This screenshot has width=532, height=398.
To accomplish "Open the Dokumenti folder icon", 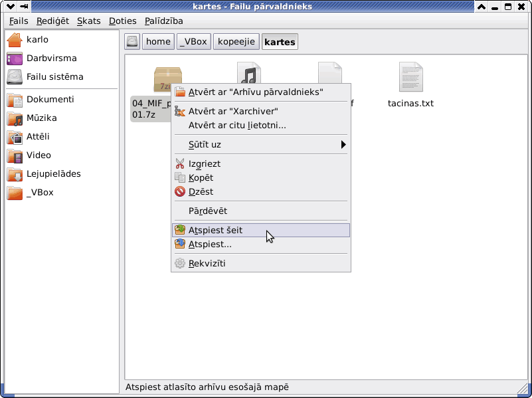I will (15, 100).
